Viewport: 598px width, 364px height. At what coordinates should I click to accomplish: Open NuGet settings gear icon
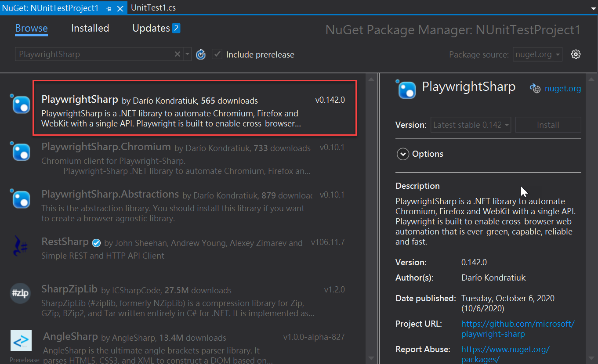576,54
